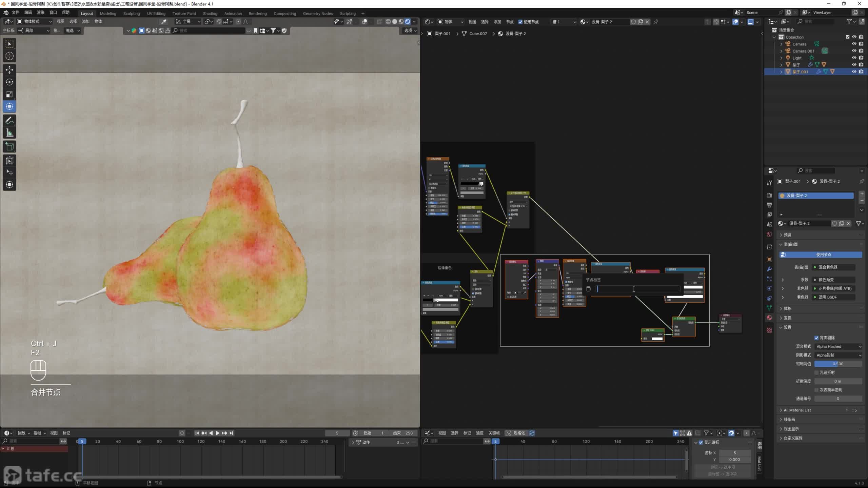
Task: Toggle the 使用节点 checkbox in node editor header
Action: [520, 22]
